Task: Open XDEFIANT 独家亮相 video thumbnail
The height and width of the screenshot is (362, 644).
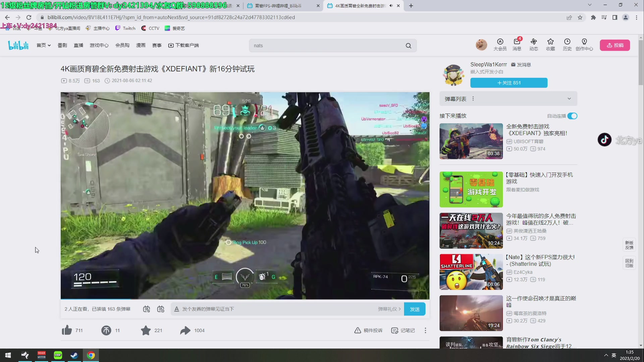Action: [x=471, y=141]
